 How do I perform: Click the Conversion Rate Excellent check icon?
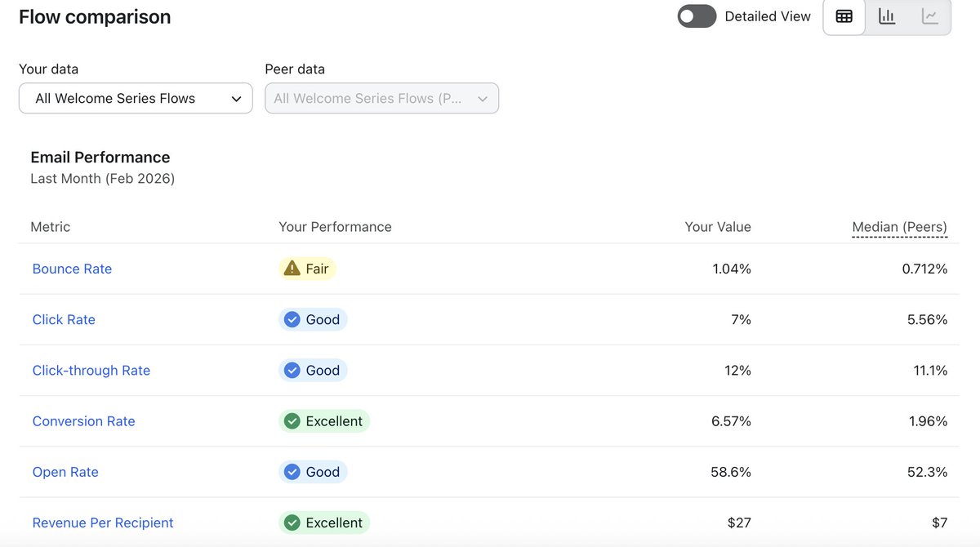pos(292,421)
